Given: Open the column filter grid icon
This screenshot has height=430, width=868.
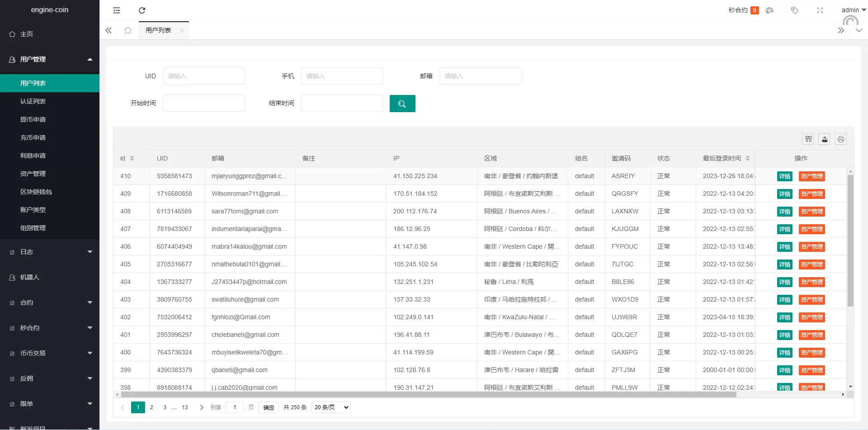Looking at the screenshot, I should coord(808,139).
